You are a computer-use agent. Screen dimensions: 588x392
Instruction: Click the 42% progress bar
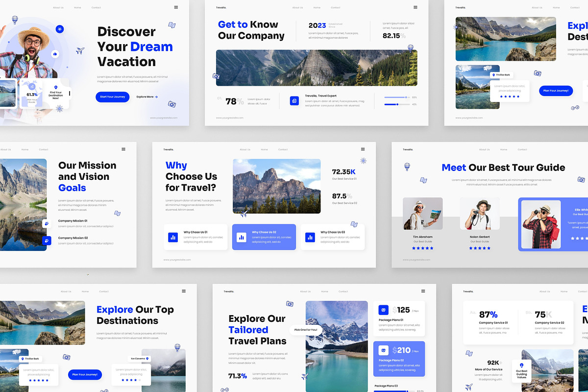[397, 104]
